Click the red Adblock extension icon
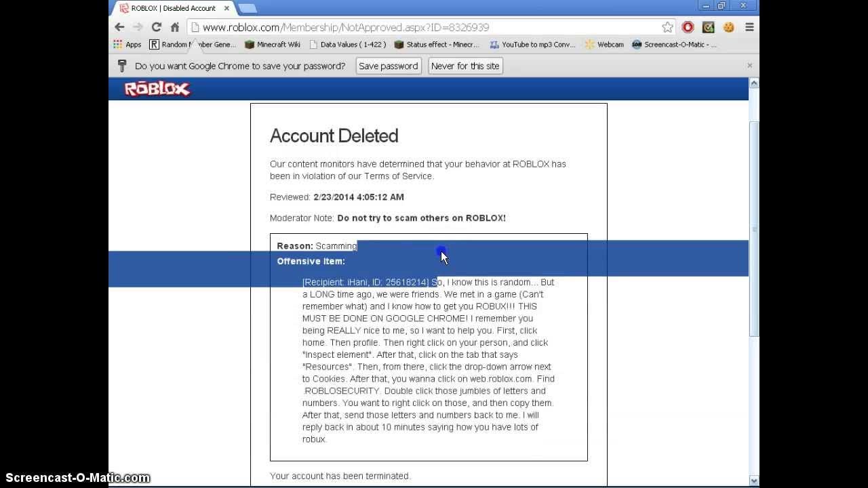The image size is (868, 488). [688, 27]
